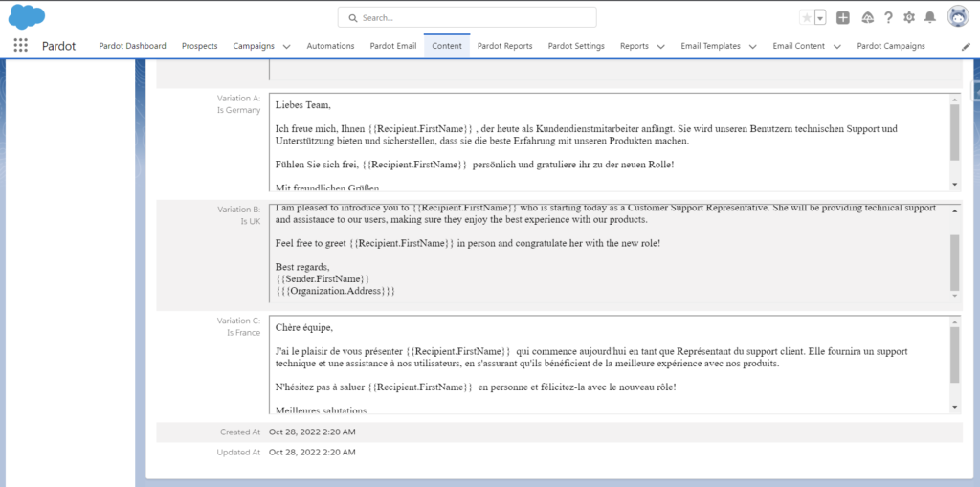Image resolution: width=980 pixels, height=487 pixels.
Task: Click the "Is Germany" rule label
Action: 238,111
